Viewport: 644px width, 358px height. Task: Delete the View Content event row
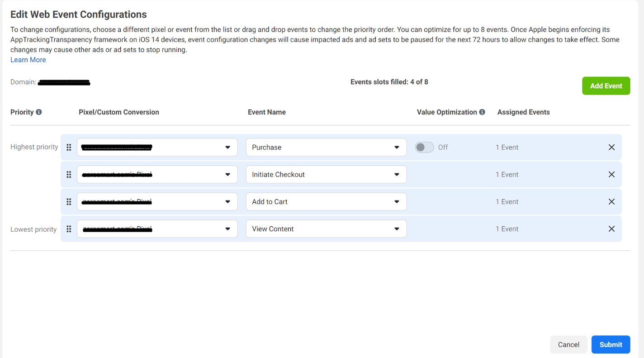(x=611, y=229)
